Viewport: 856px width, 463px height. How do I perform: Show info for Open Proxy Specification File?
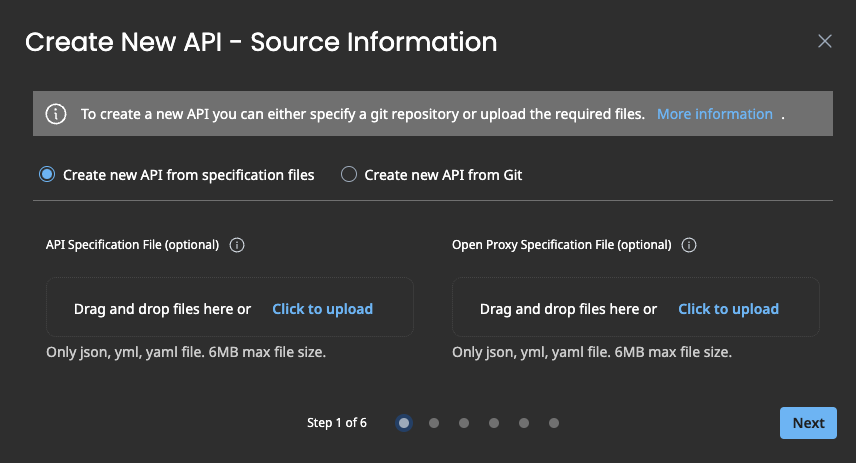[x=689, y=245]
